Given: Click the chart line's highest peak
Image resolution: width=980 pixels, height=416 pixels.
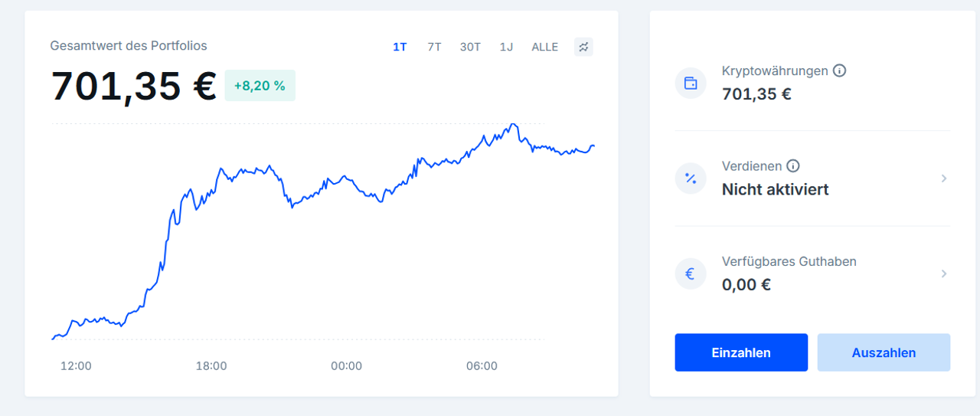Looking at the screenshot, I should point(514,124).
